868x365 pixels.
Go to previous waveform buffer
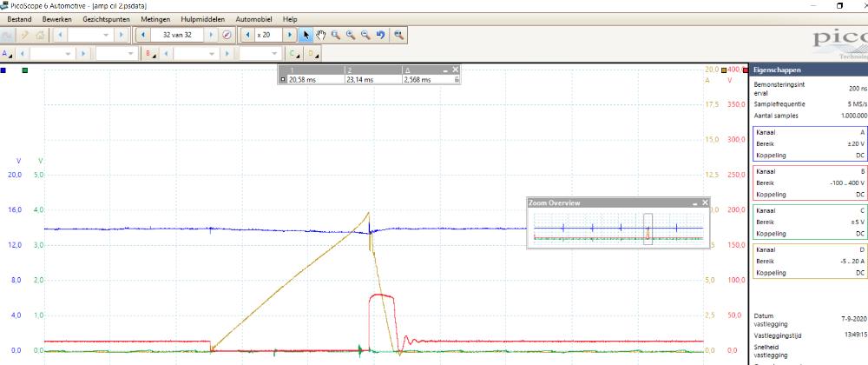[x=143, y=35]
